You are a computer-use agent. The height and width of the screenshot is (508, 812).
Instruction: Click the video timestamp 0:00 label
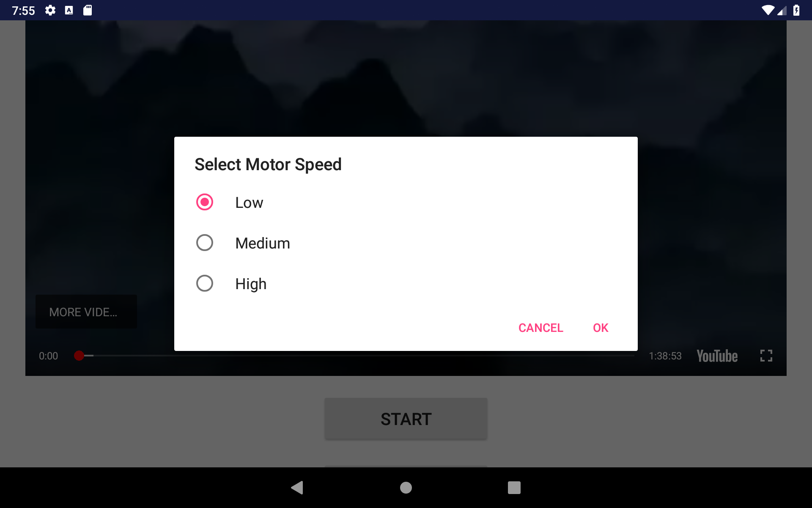[x=48, y=355]
